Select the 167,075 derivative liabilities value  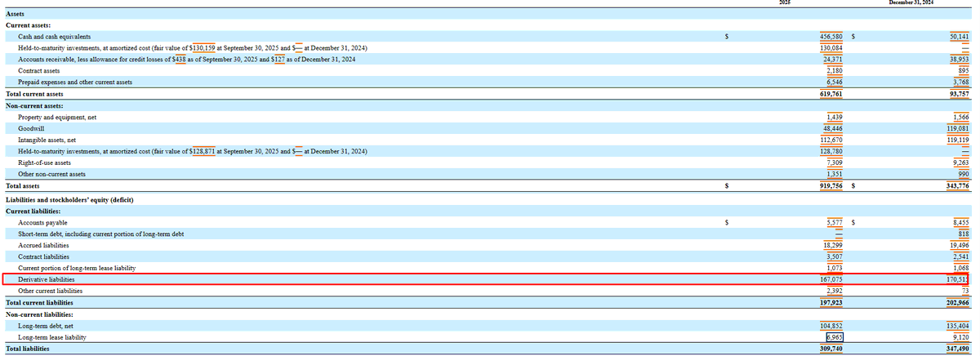[x=831, y=279]
